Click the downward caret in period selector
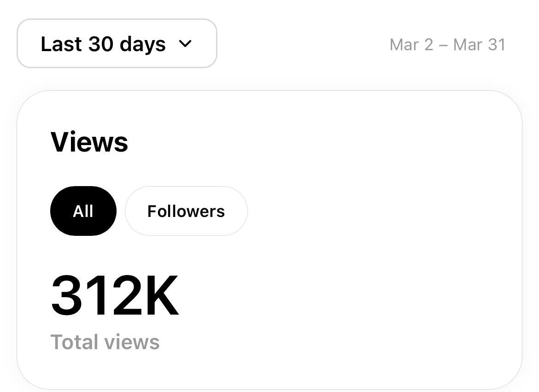Screen dimensions: 539x392 click(x=185, y=44)
